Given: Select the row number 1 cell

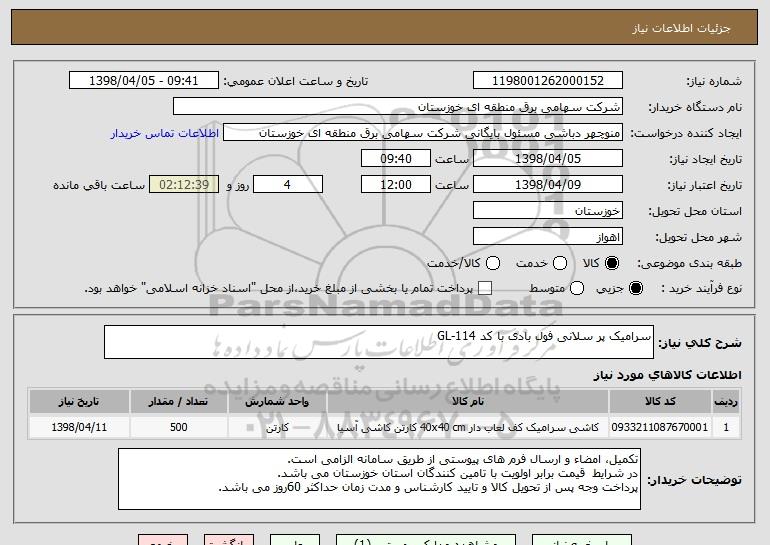Looking at the screenshot, I should [x=726, y=427].
